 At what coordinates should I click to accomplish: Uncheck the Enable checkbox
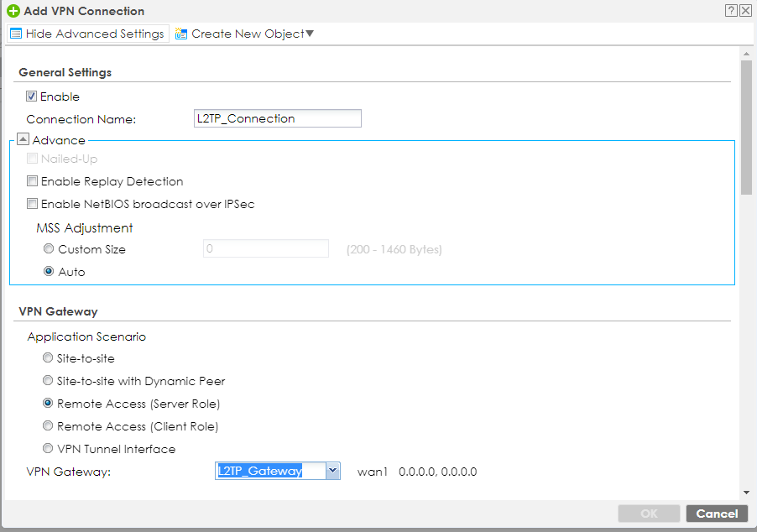[33, 96]
